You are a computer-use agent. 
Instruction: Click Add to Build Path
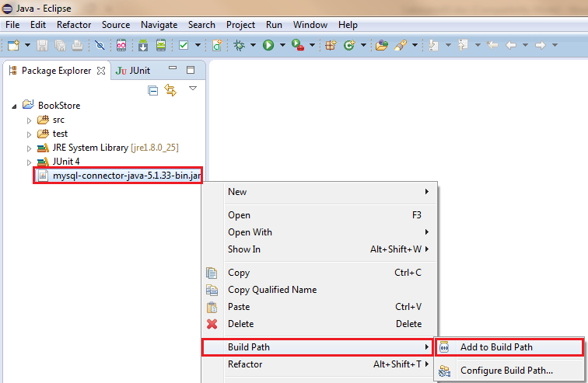point(509,347)
